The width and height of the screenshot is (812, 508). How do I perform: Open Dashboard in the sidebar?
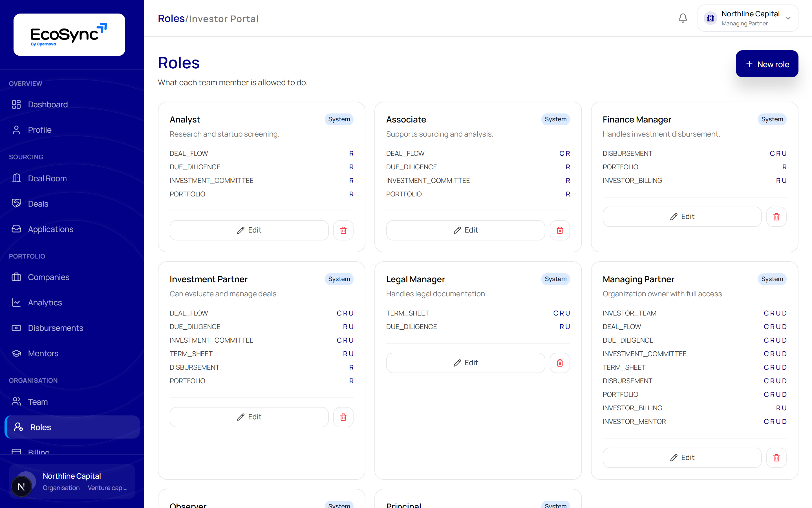[72, 104]
